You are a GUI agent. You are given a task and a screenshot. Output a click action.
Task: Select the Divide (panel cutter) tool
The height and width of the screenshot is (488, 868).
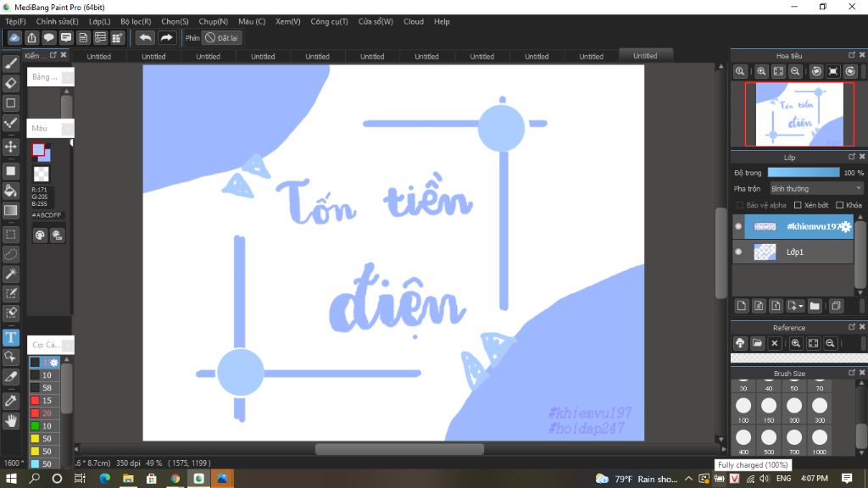(10, 377)
